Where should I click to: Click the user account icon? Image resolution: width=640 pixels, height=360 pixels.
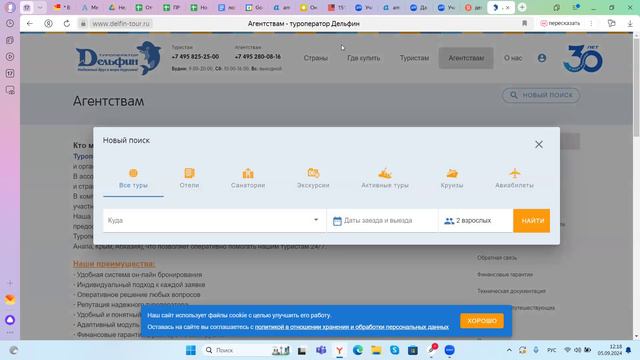pos(542,58)
